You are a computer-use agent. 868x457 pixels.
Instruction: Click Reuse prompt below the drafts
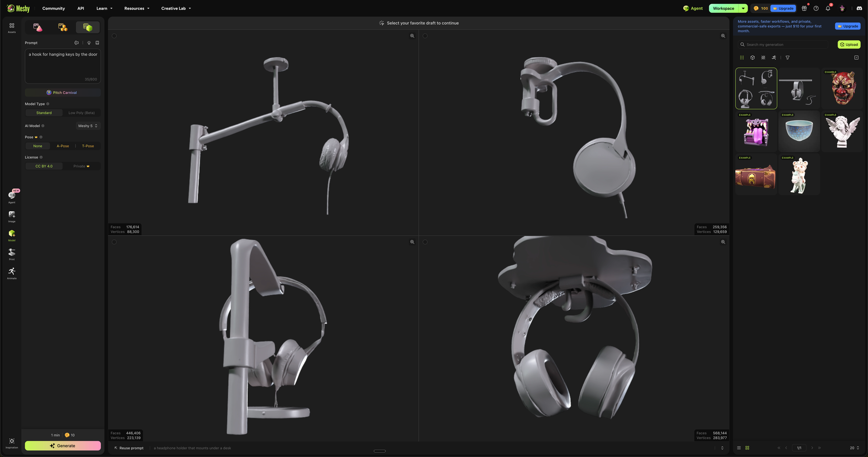point(129,448)
